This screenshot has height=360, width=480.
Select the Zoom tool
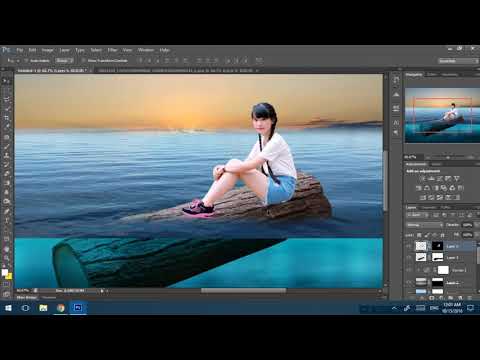click(x=6, y=258)
